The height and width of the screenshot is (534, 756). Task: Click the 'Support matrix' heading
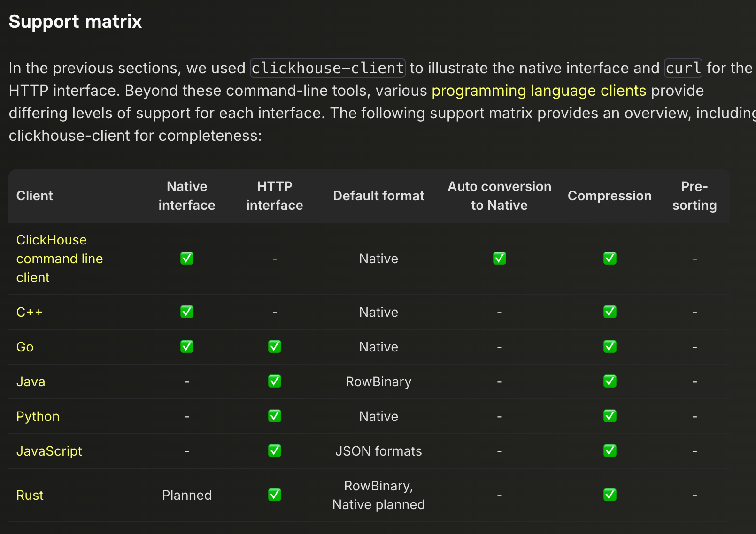[75, 22]
